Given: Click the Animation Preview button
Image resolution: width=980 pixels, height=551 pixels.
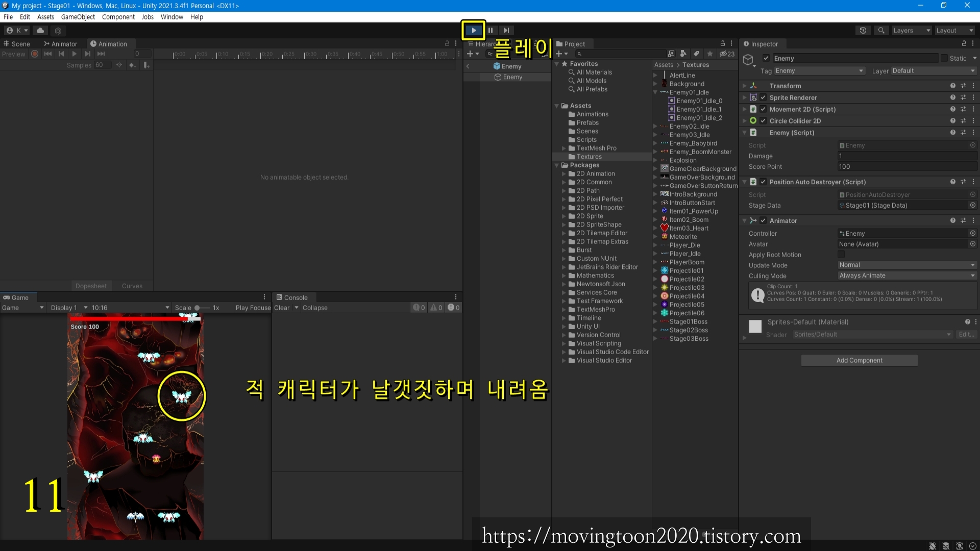Looking at the screenshot, I should tap(14, 54).
